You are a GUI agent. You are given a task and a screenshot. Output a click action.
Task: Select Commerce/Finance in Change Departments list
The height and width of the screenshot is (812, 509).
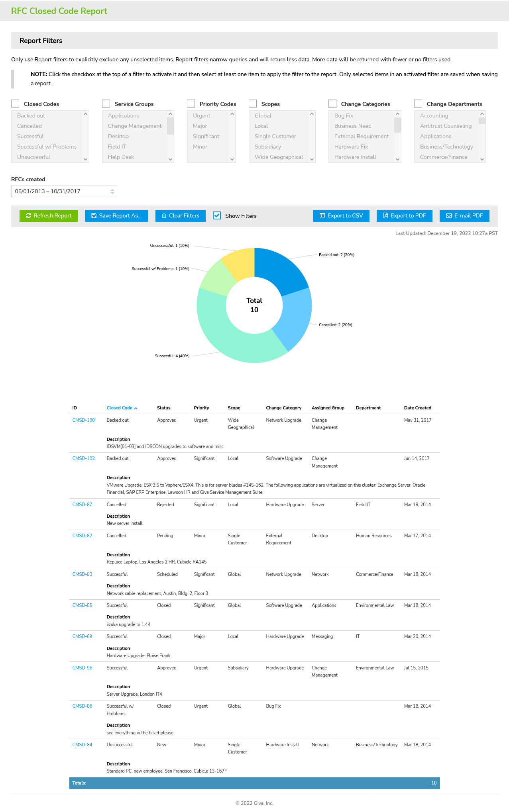pos(444,157)
